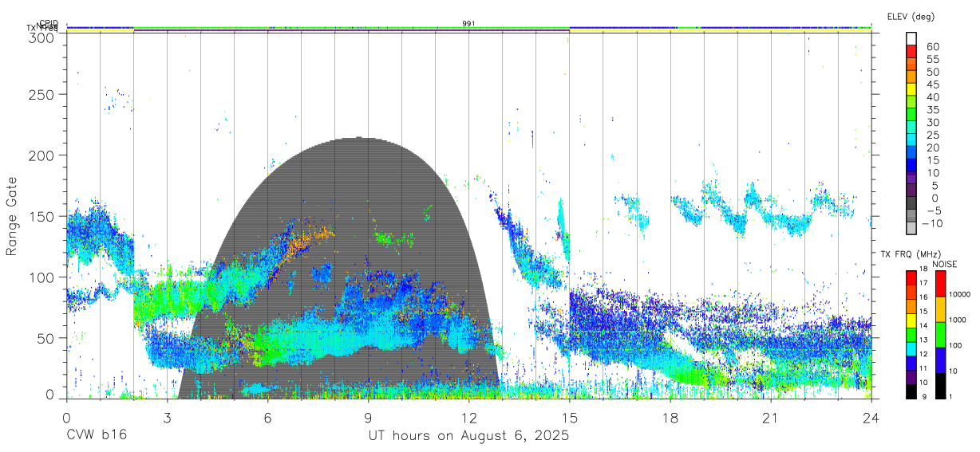
Task: Click the white top box of ELEV colorbar
Action: (912, 37)
